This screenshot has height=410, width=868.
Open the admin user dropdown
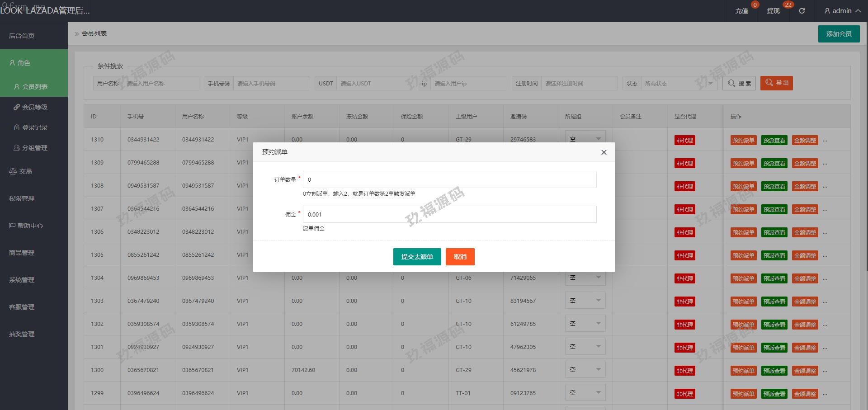coord(842,11)
